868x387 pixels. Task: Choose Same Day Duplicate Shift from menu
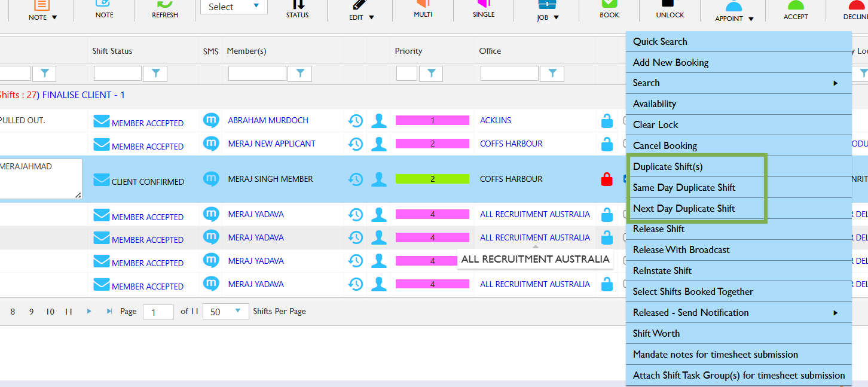(684, 188)
